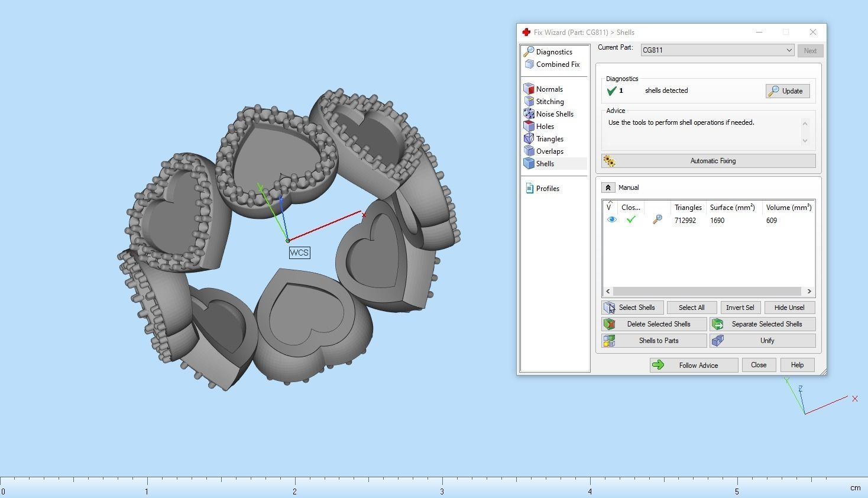Click the magnifier icon in shell row
The image size is (868, 498).
[x=658, y=220]
